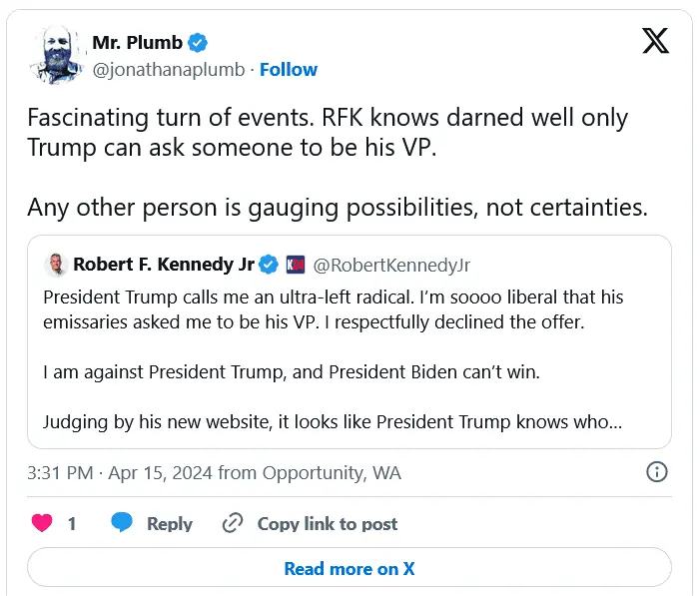Follow @jonathanaplumb via Follow link

click(289, 69)
